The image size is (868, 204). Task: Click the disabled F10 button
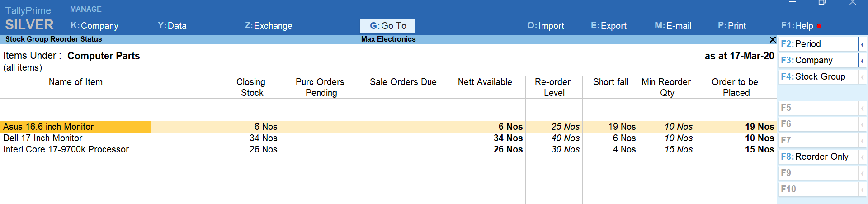pos(818,189)
